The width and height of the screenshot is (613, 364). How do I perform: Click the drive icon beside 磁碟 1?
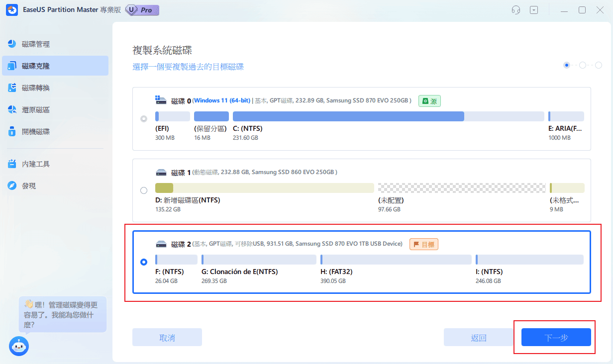pyautogui.click(x=161, y=173)
